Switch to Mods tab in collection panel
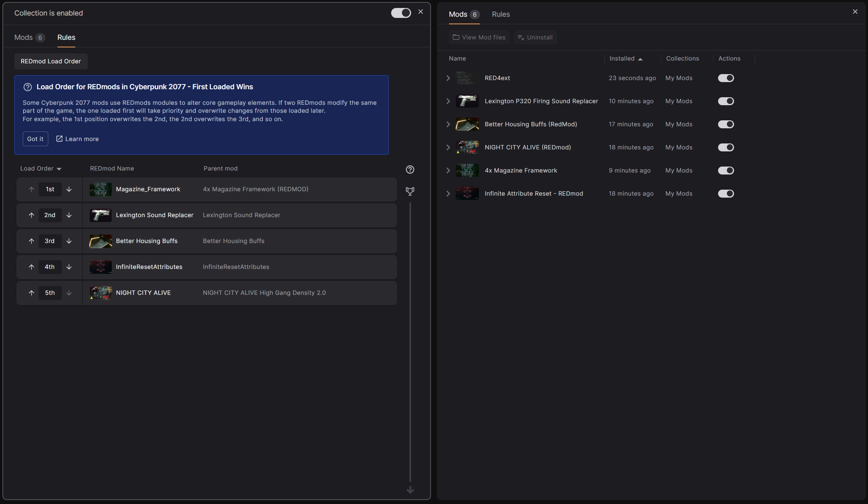 pyautogui.click(x=30, y=37)
